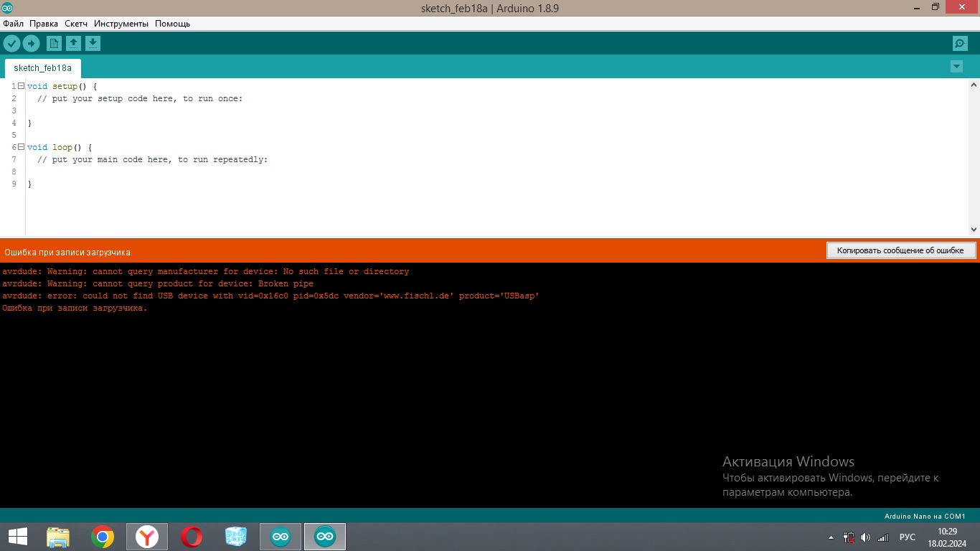Open the Serial Monitor icon
Screen dimensions: 980x551
pos(960,44)
